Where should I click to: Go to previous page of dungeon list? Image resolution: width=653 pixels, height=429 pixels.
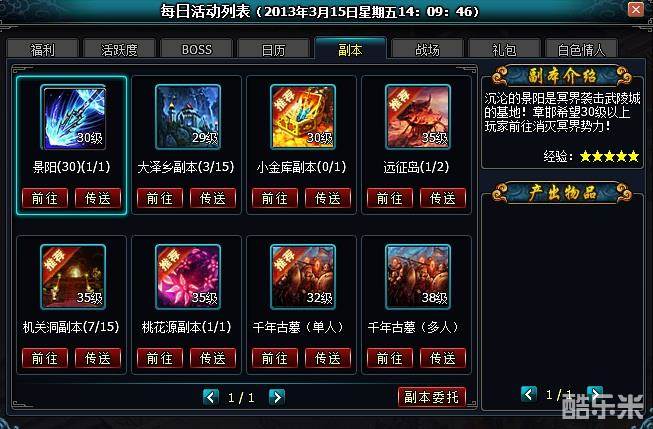click(211, 397)
